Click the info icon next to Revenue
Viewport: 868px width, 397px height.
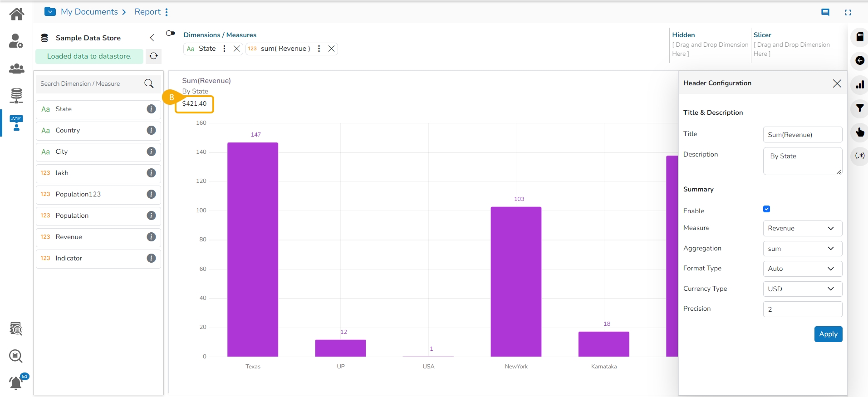click(151, 237)
